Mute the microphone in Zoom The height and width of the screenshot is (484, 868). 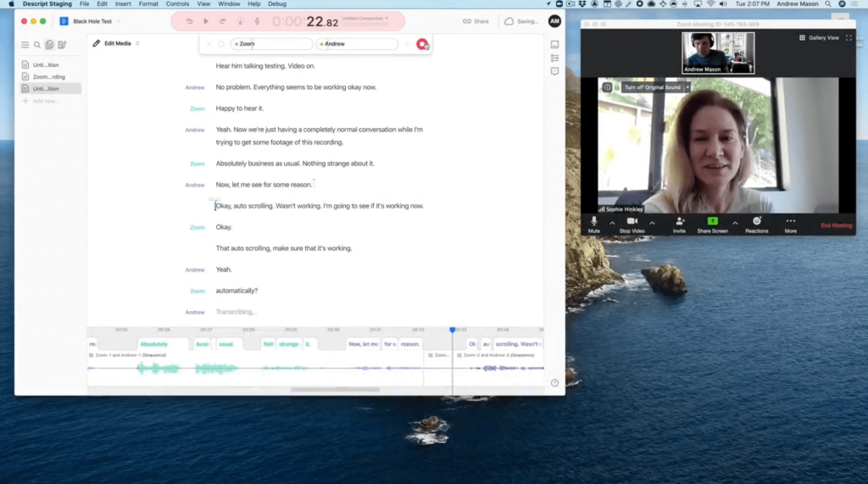pos(593,224)
